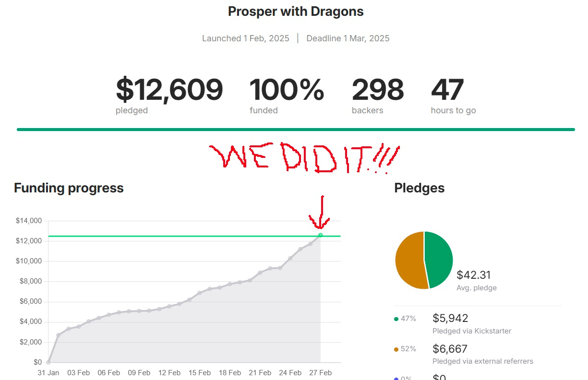Click the green 47% legend dot
This screenshot has height=380, width=588.
click(396, 319)
